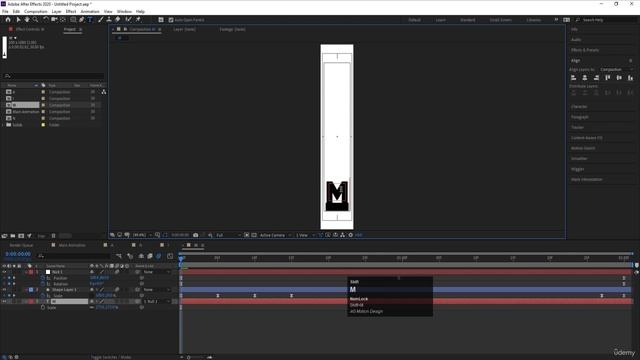
Task: Open the Character panel
Action: tap(579, 107)
